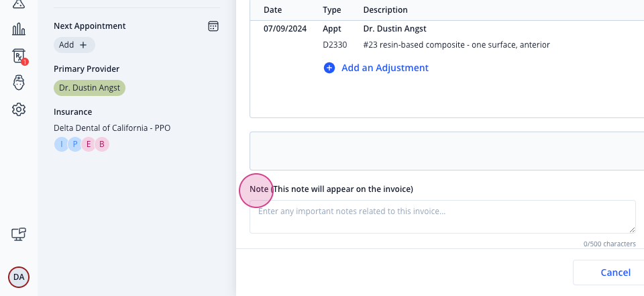Click the empty box above the Note label
Screen dimensions: 644x296
[x=447, y=151]
